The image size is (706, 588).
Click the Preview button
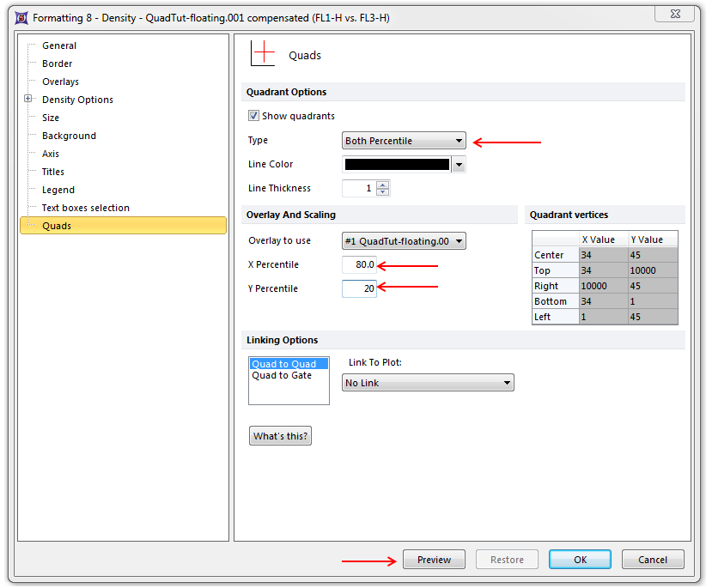[x=434, y=560]
